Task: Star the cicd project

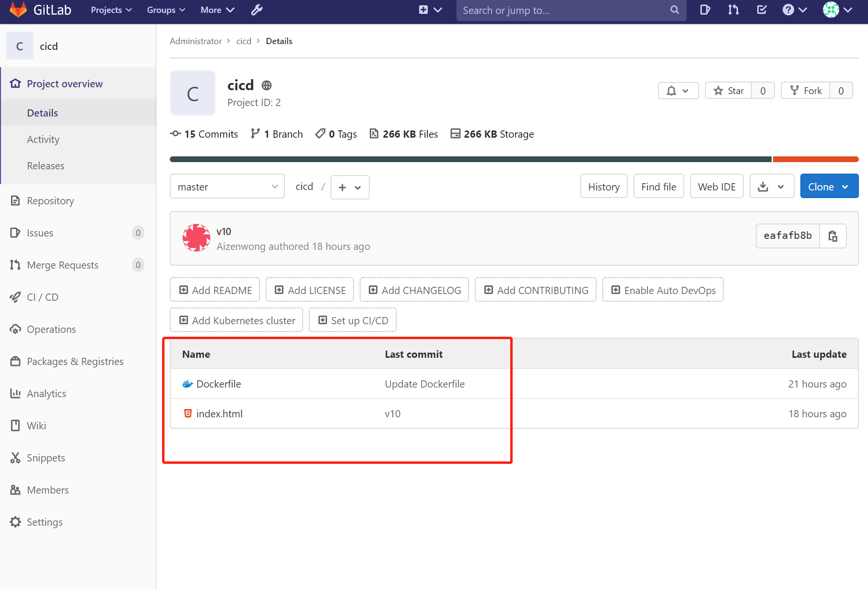Action: (x=728, y=91)
